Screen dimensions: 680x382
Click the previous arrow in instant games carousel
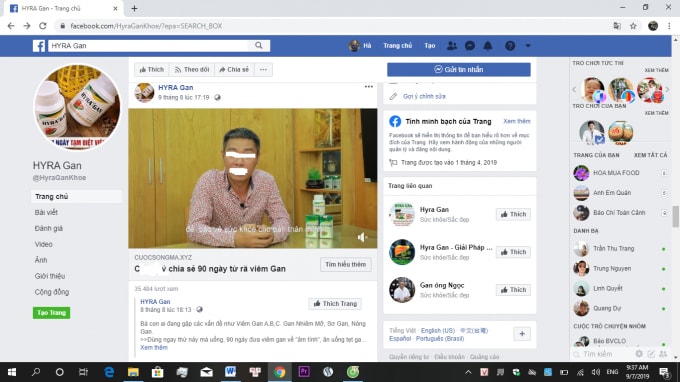574,90
